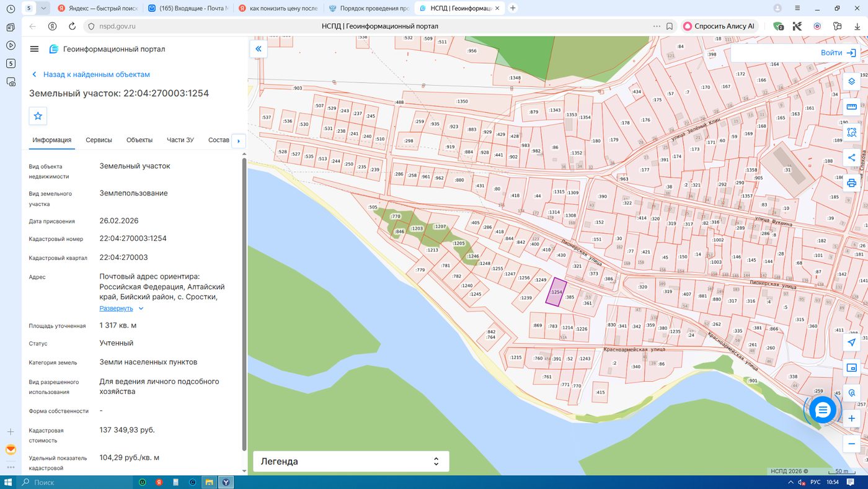The image size is (868, 489).
Task: Show more tabs with right arrow
Action: pos(239,141)
